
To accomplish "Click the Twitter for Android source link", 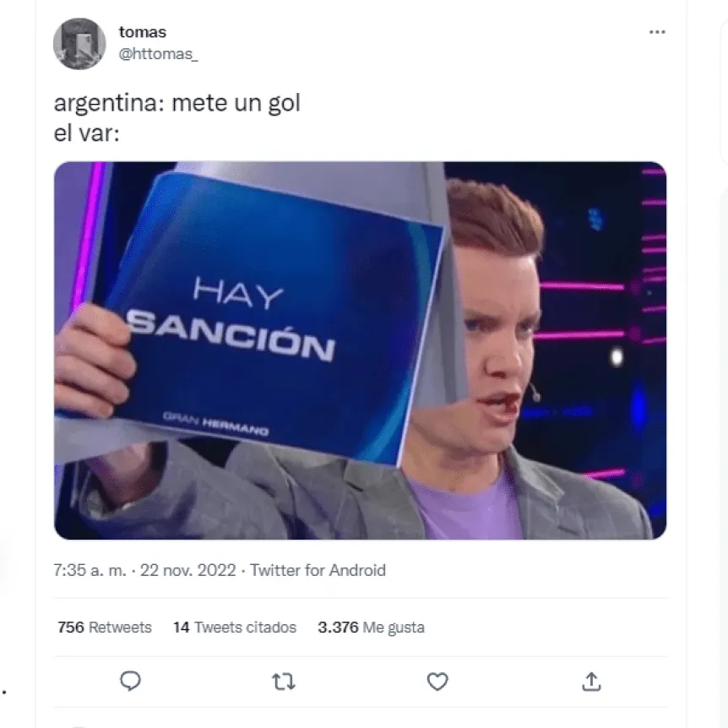I will (x=318, y=570).
